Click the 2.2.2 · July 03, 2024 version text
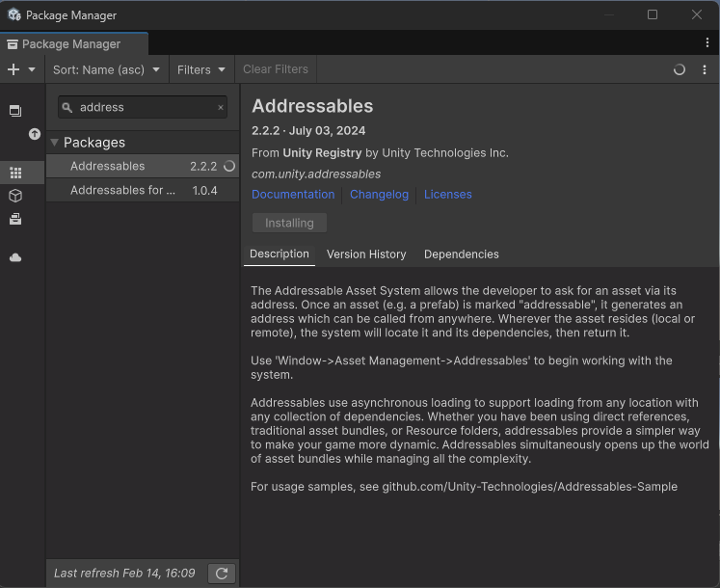Viewport: 720px width, 588px height. pos(308,130)
